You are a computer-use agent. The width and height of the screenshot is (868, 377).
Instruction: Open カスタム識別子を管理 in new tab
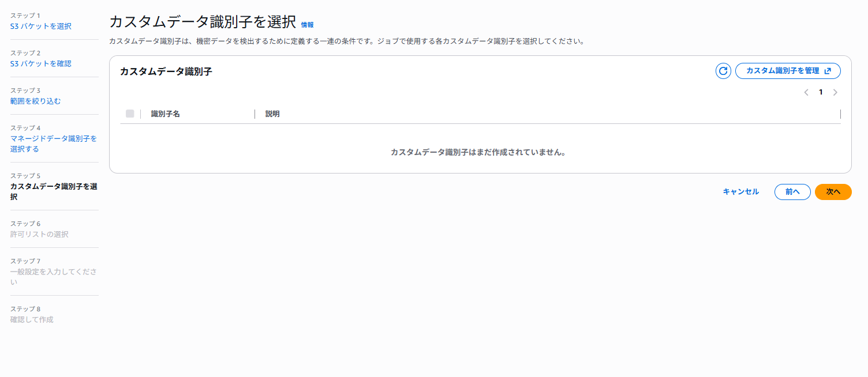tap(788, 71)
